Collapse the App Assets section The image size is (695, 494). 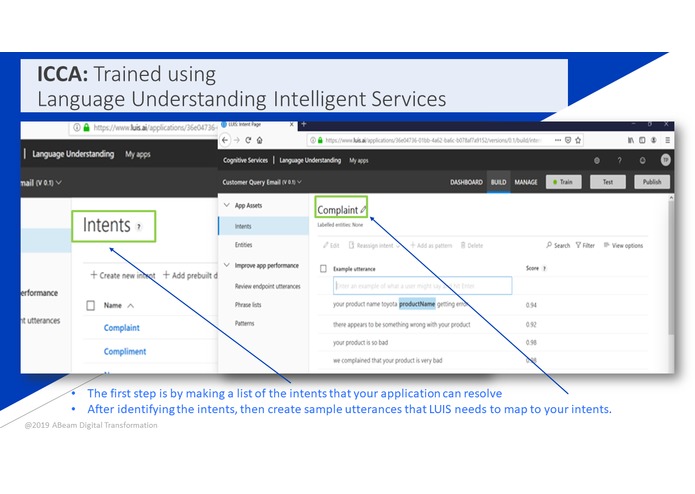coord(226,205)
